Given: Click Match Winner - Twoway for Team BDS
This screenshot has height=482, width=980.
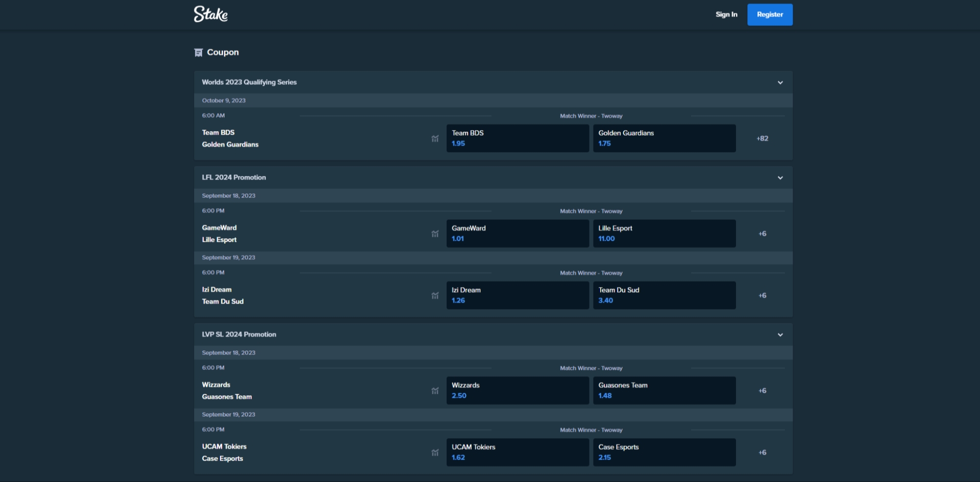Looking at the screenshot, I should [591, 116].
